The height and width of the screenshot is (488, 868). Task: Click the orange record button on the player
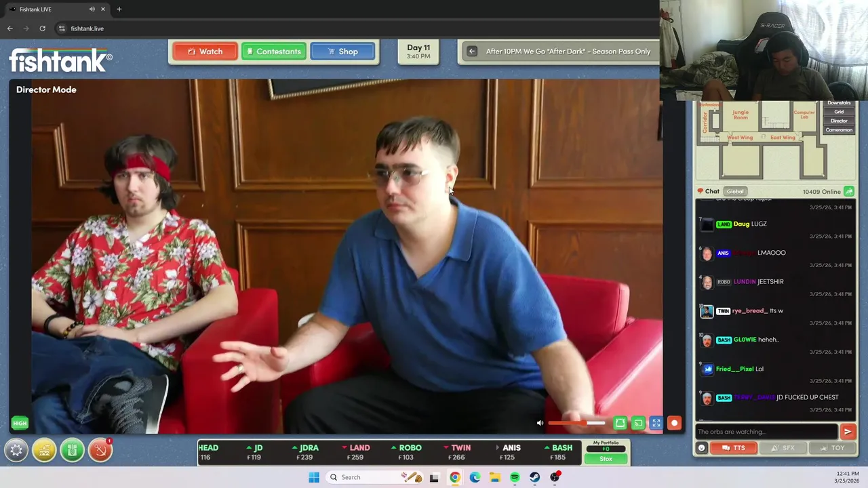click(x=674, y=423)
